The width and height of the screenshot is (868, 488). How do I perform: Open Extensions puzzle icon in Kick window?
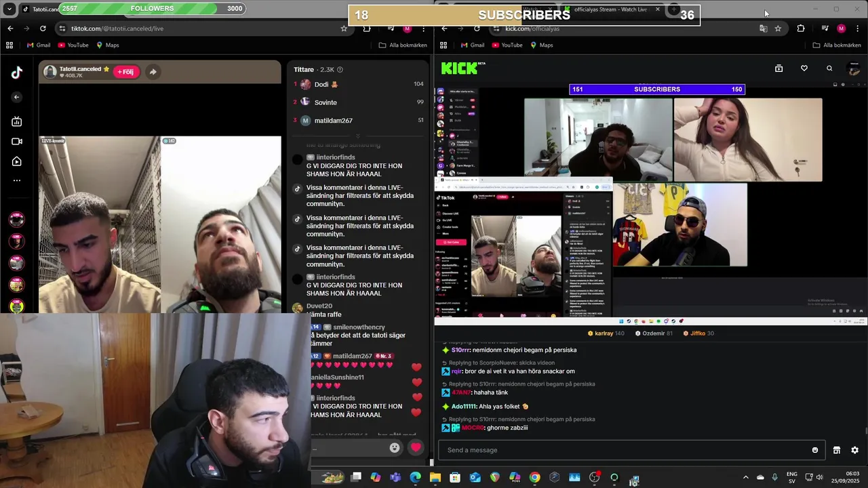click(x=801, y=28)
